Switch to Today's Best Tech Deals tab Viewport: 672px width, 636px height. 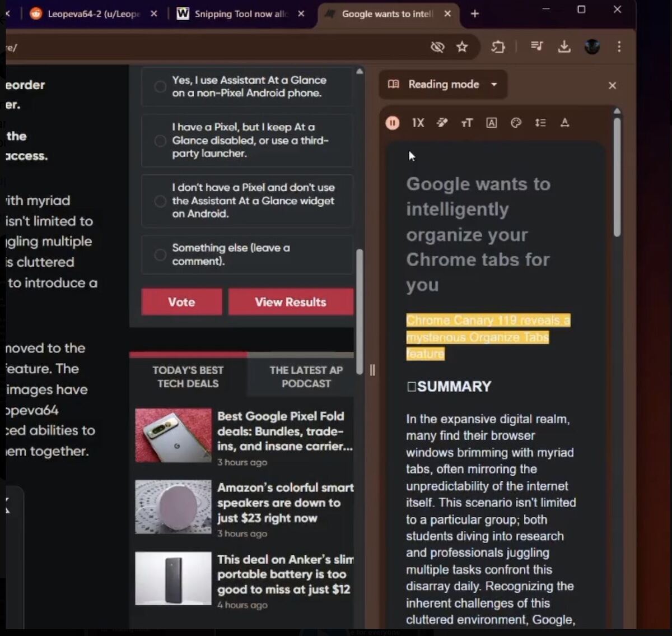[x=188, y=377]
